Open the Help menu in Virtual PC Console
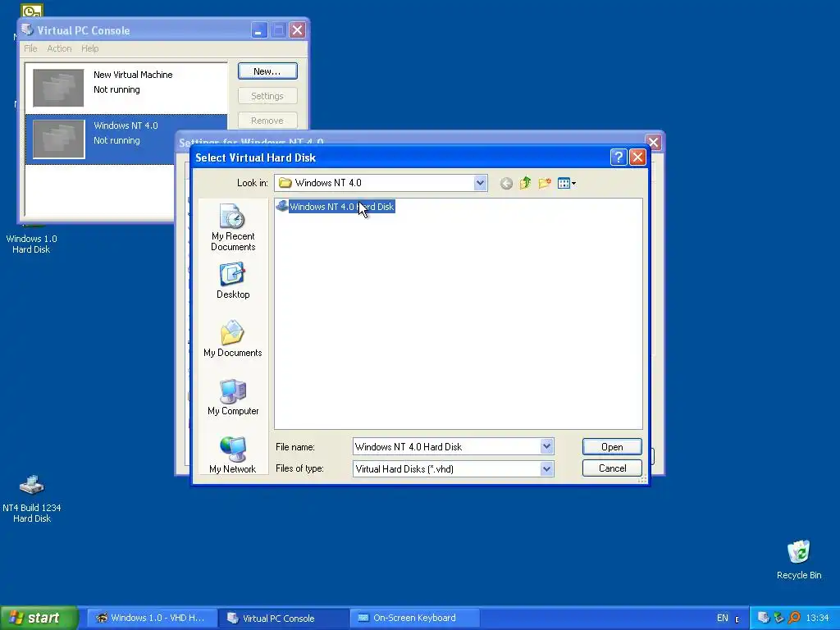 coord(90,48)
